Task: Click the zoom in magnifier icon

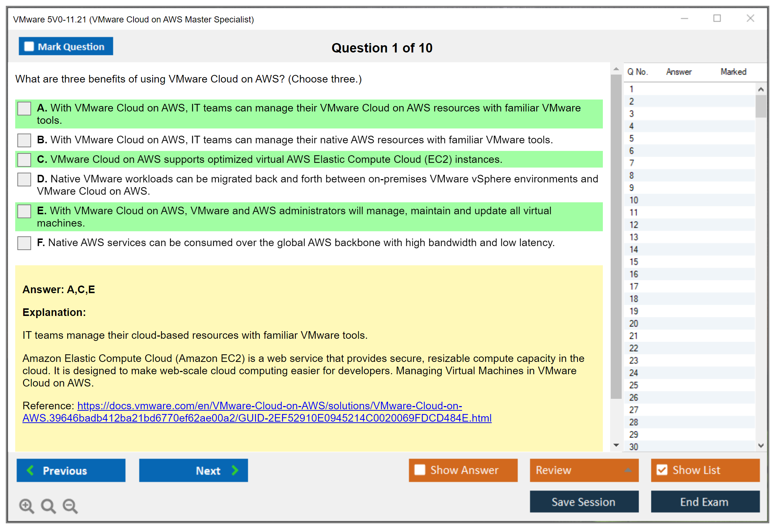Action: coord(26,506)
